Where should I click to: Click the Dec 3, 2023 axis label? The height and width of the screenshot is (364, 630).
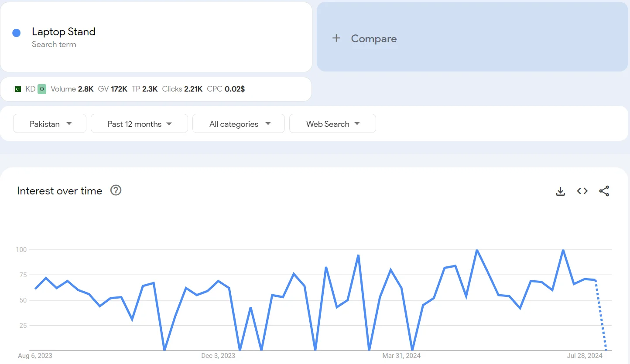click(x=218, y=355)
